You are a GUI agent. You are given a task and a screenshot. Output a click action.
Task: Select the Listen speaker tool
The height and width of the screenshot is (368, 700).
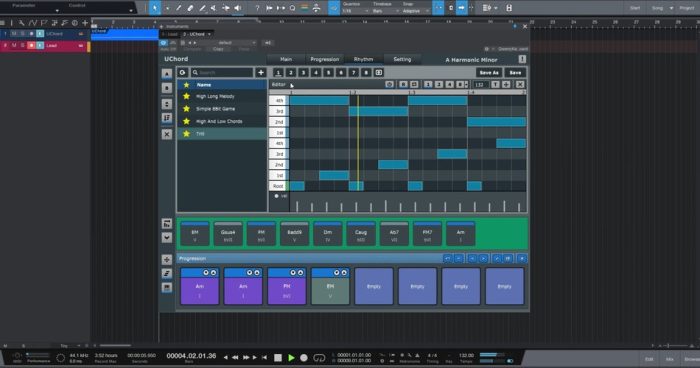point(238,8)
